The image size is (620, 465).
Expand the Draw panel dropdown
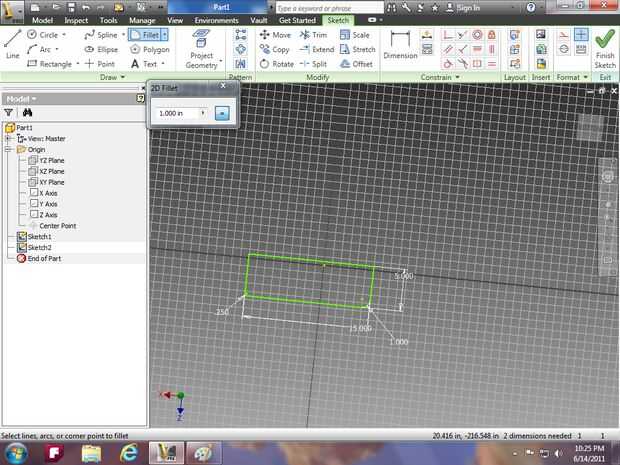coord(123,77)
